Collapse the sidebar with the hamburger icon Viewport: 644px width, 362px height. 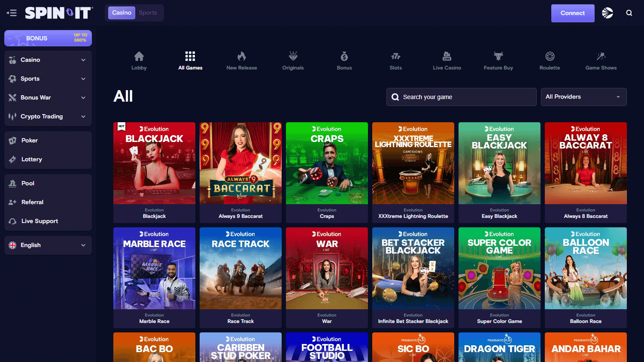click(12, 13)
